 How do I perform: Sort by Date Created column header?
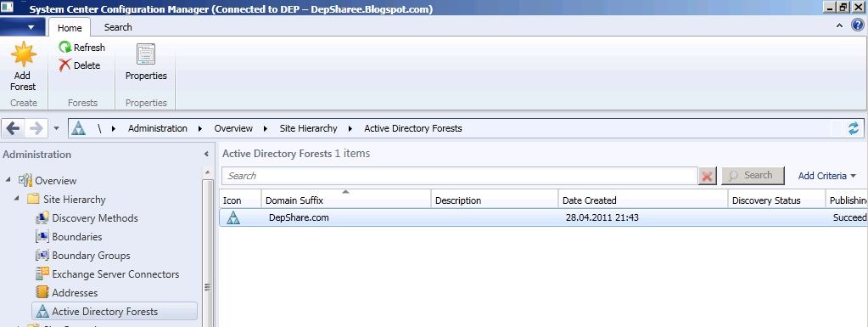tap(643, 200)
